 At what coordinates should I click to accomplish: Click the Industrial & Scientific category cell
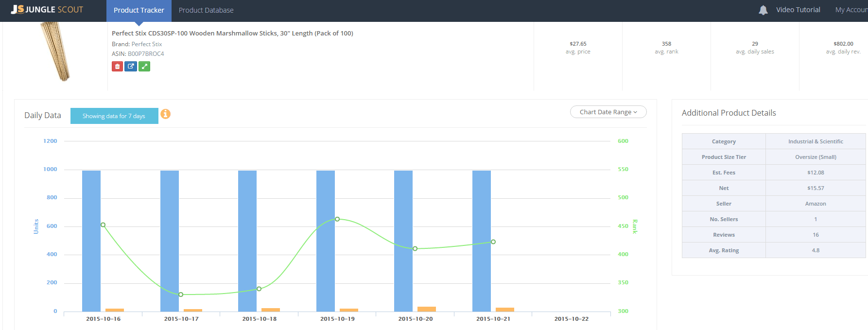click(x=816, y=141)
